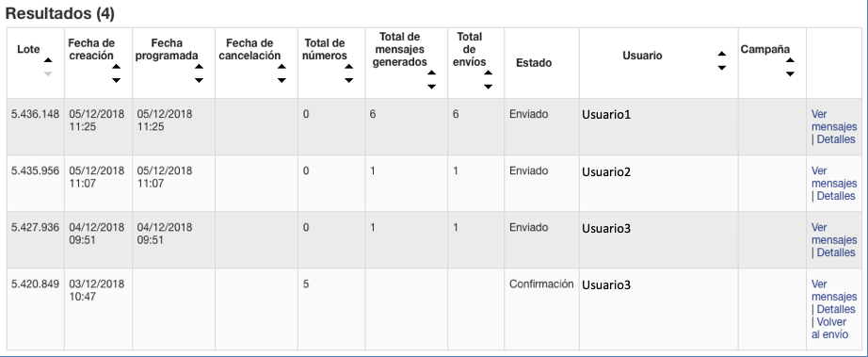Click Ver mensajes for lote 5.427.936
Screen dimensions: 868x357
pos(834,234)
